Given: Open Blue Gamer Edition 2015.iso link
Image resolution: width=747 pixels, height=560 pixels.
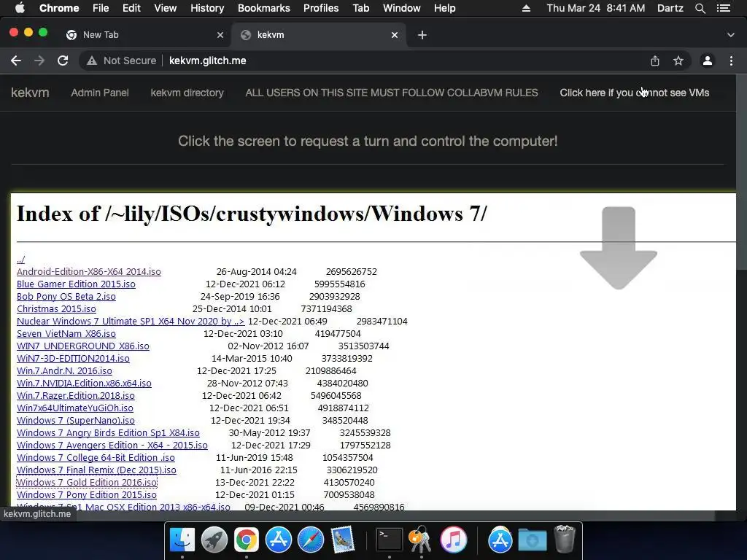Looking at the screenshot, I should 76,284.
